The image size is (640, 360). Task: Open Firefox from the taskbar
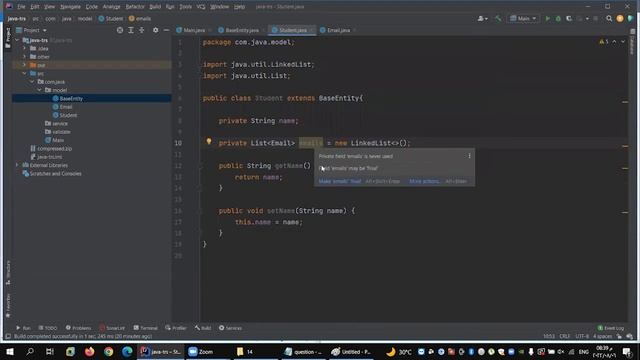click(89, 351)
